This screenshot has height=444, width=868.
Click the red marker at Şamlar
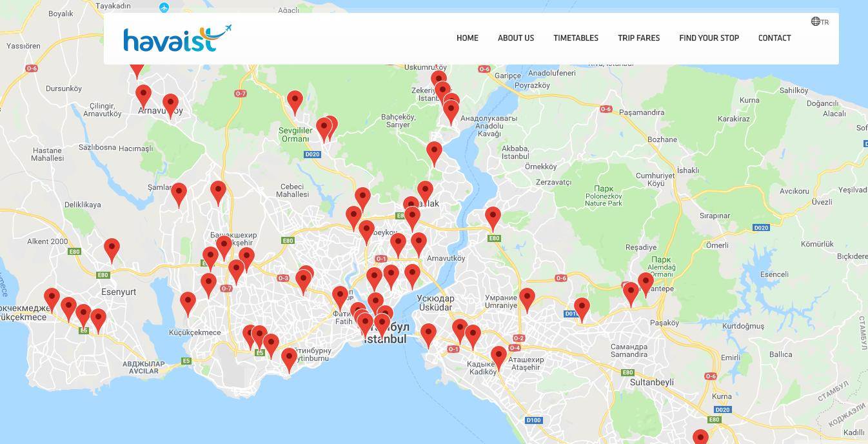[x=179, y=194]
